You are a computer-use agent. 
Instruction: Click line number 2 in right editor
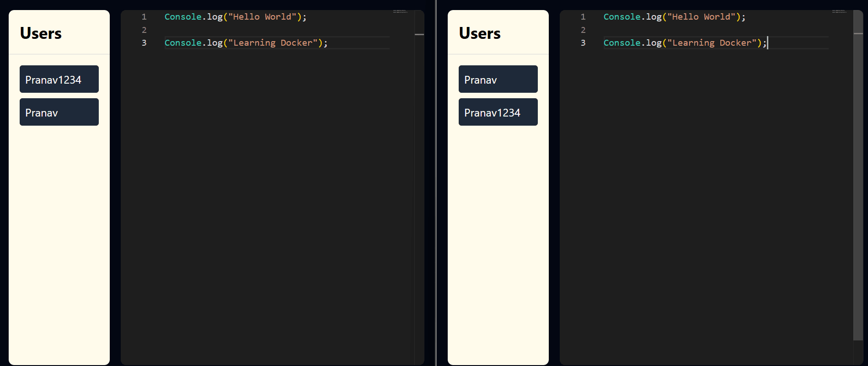point(583,30)
